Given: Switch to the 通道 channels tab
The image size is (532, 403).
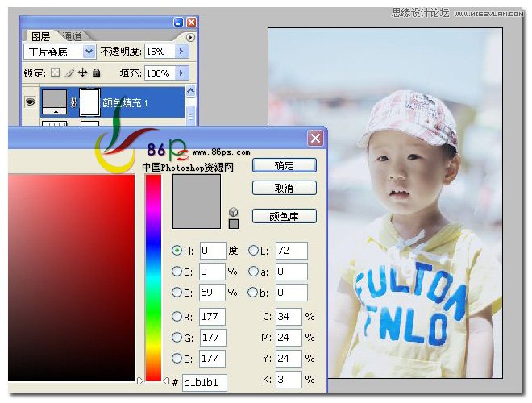Looking at the screenshot, I should click(73, 36).
